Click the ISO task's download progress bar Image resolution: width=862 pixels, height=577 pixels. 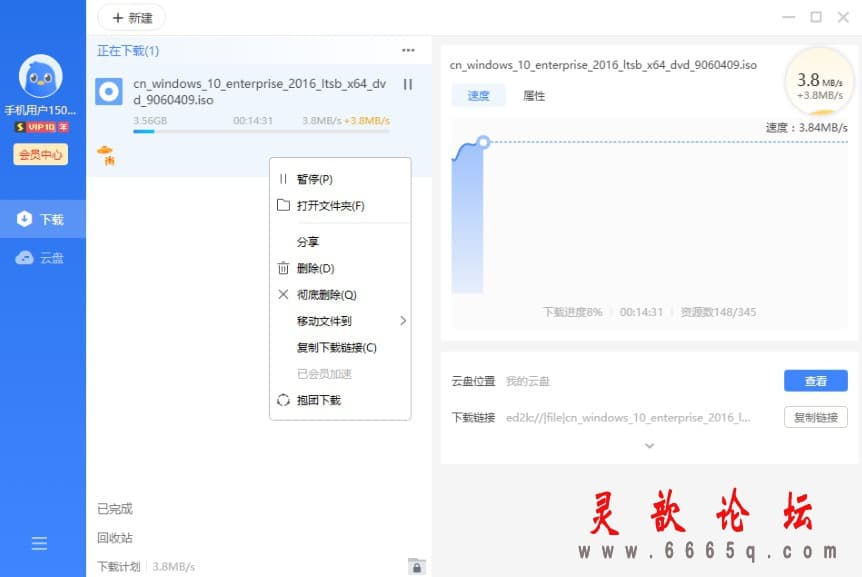[261, 132]
